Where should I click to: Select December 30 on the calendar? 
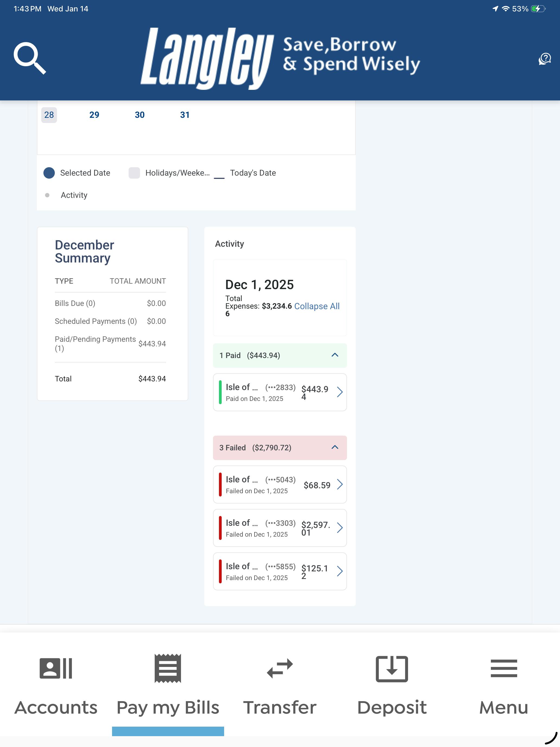139,115
